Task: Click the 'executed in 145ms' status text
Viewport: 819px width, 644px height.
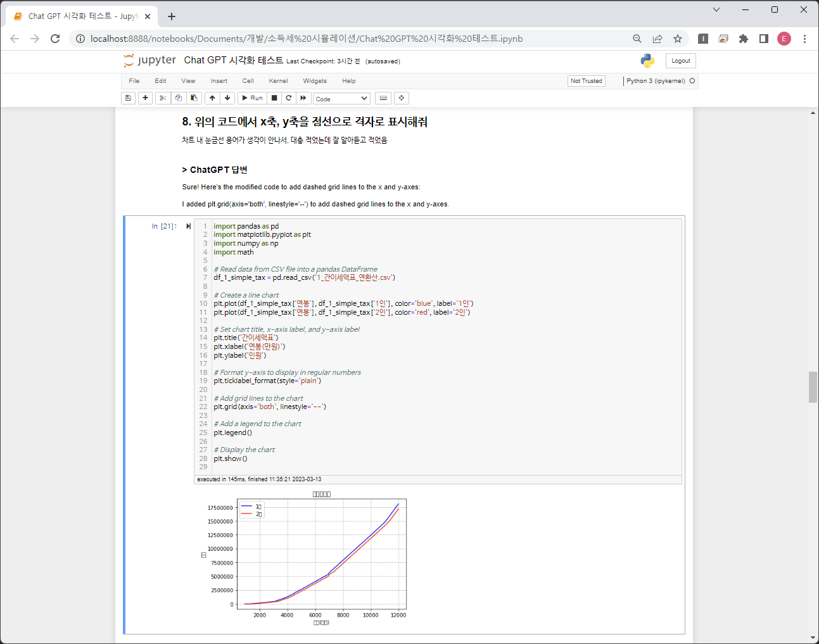Action: coord(259,479)
